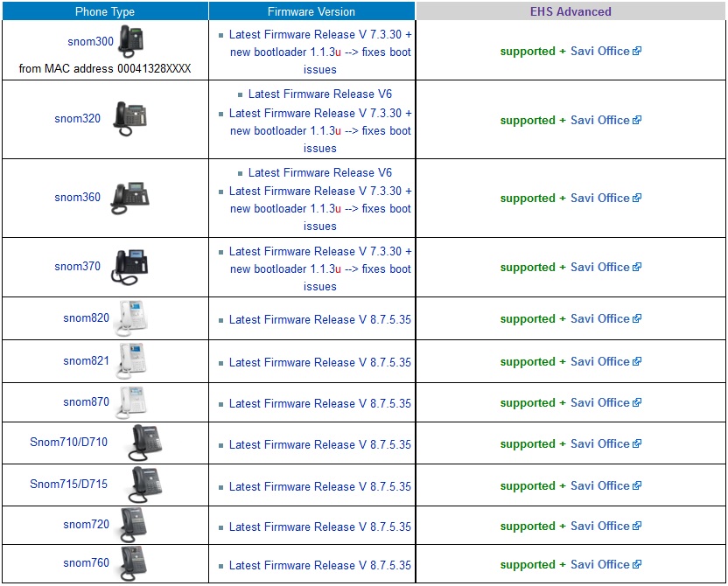Open the snom720 phone link

tap(87, 524)
